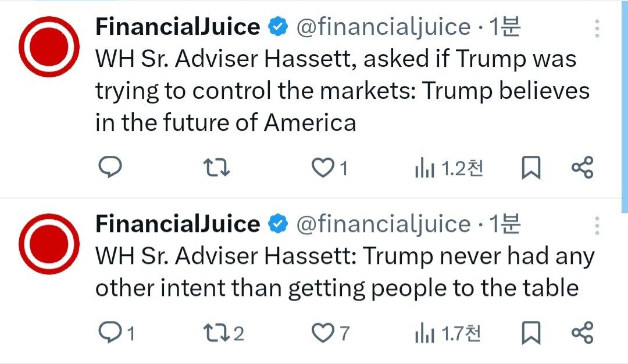Open @financialjuice handle in second tweet
628x364 pixels.
(x=384, y=224)
